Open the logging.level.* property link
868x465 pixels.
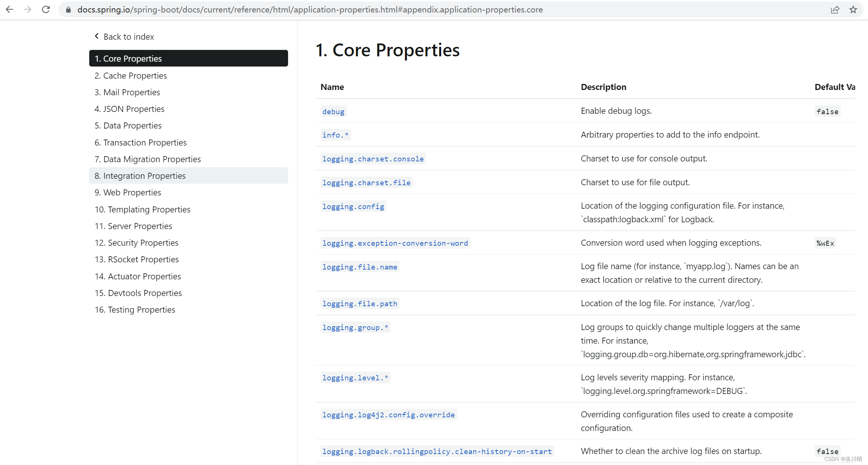[355, 377]
